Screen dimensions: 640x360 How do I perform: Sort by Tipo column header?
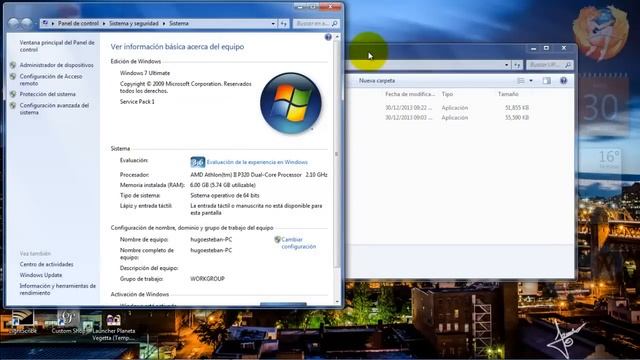(447, 94)
